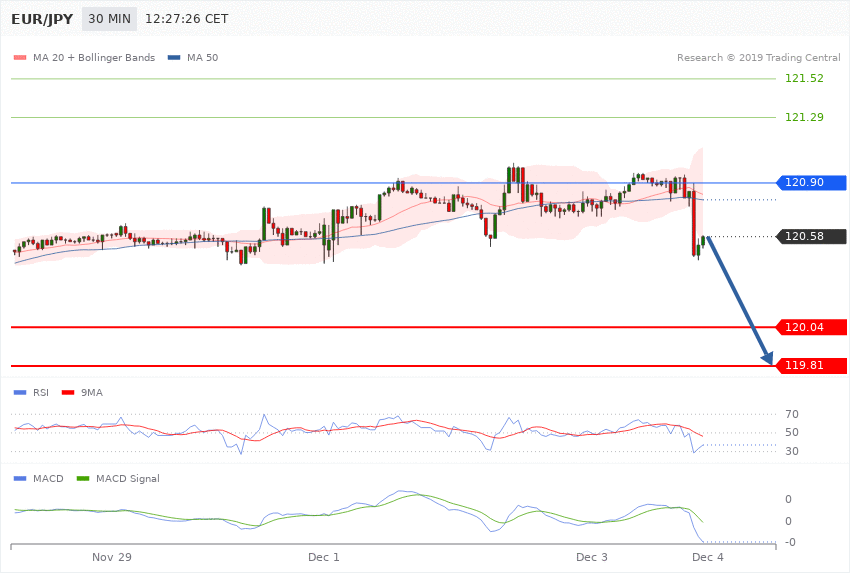
Task: Click the 12:27:26 CET timestamp
Action: 186,19
